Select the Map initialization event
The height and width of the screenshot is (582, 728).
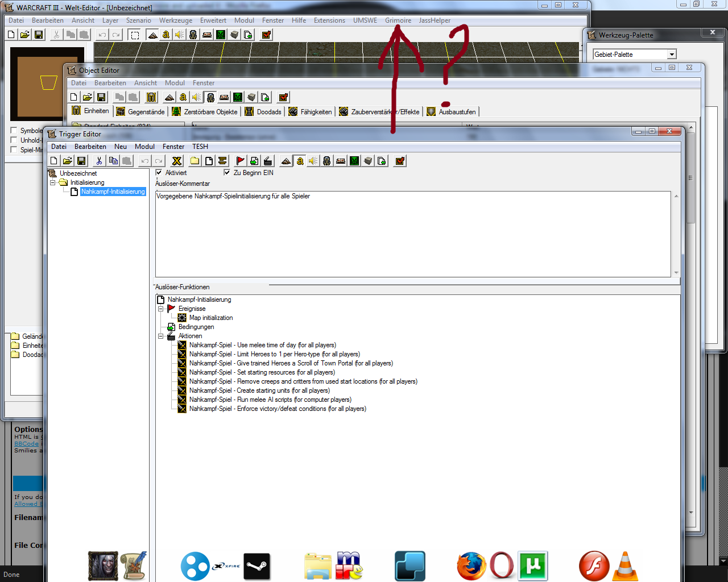click(x=211, y=318)
